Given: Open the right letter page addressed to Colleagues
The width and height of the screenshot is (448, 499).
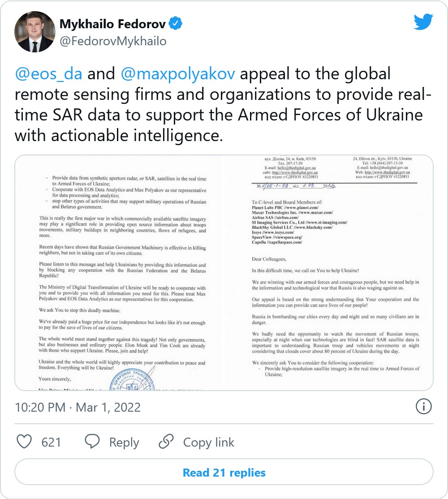Looking at the screenshot, I should [x=329, y=273].
